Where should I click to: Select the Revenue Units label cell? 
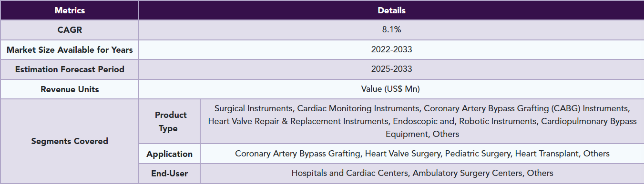[70, 89]
